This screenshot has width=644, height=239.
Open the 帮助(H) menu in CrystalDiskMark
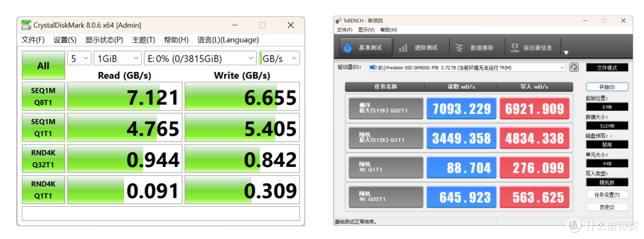pos(176,40)
